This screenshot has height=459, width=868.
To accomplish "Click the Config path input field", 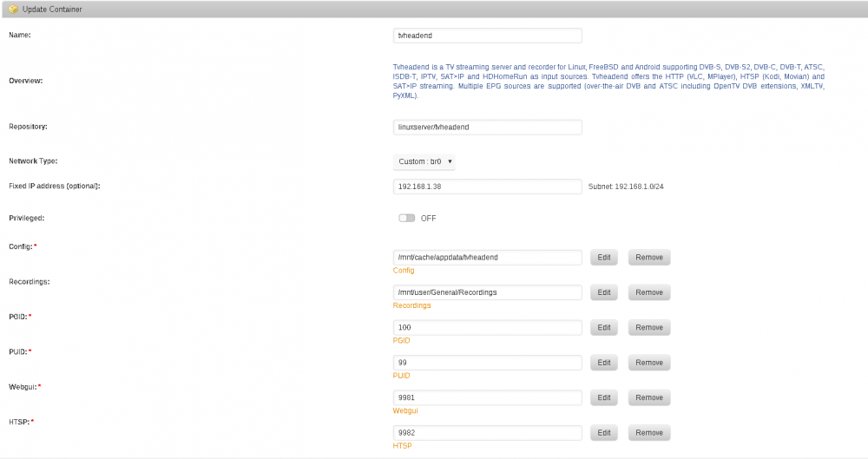I will (x=487, y=258).
